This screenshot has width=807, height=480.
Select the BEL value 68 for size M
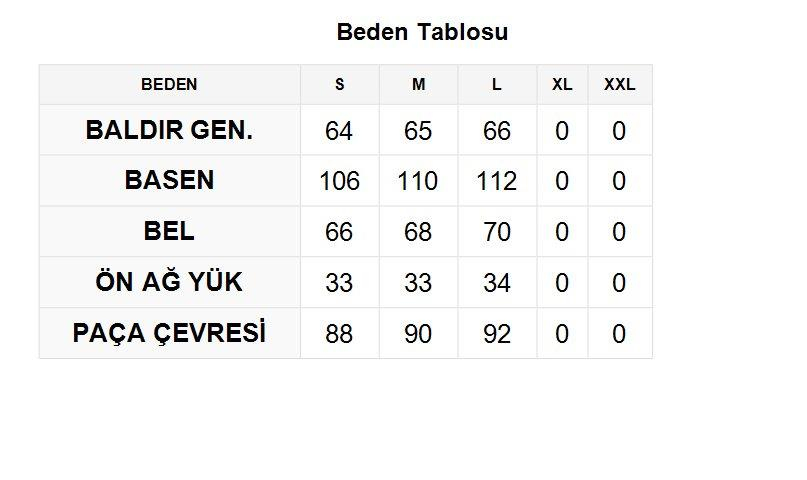[418, 233]
